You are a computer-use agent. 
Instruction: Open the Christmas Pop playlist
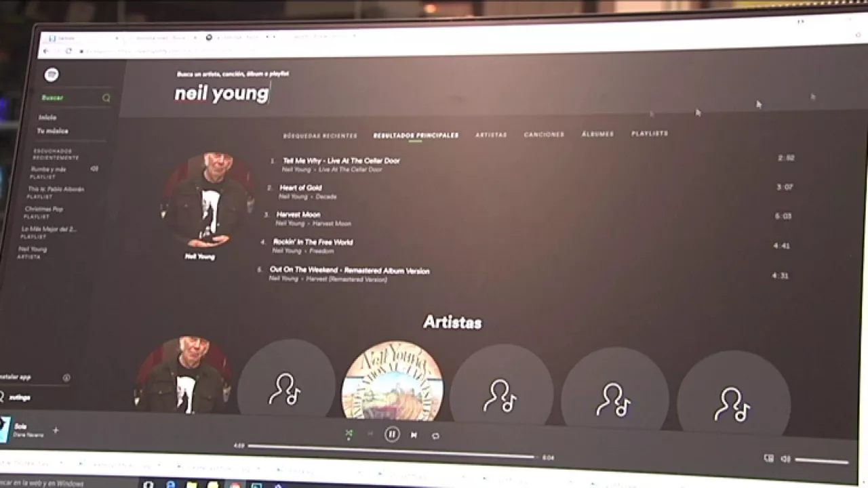pyautogui.click(x=43, y=209)
